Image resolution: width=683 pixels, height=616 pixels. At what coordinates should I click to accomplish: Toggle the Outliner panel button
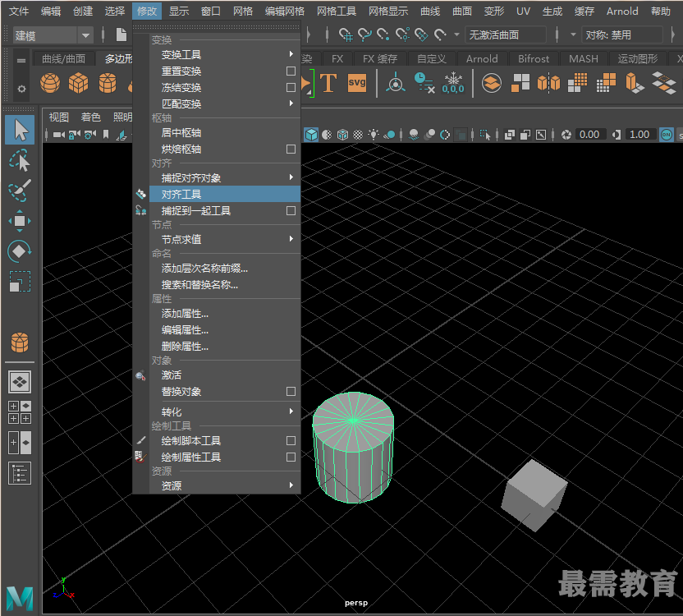tap(20, 473)
